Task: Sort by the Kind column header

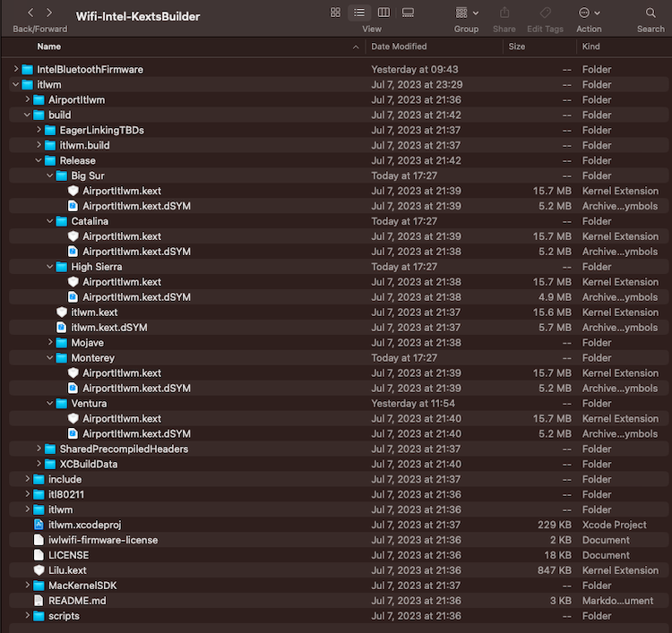Action: point(590,47)
